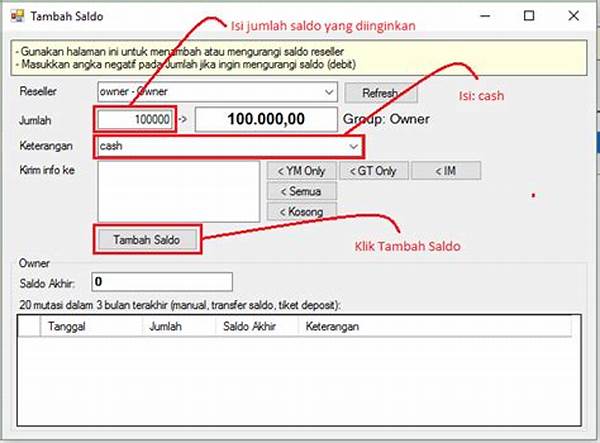Click the Jumlah column header in table
Image resolution: width=600 pixels, height=443 pixels.
tap(164, 326)
